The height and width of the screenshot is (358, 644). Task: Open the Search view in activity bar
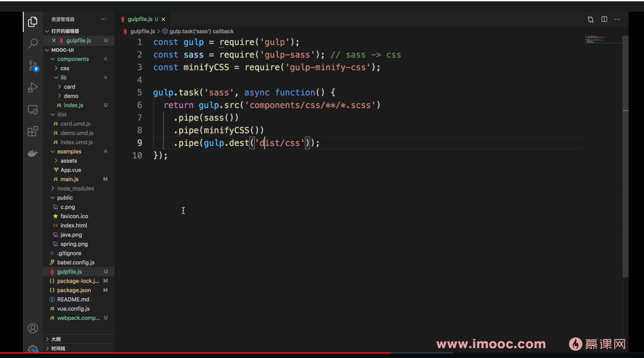(x=33, y=43)
